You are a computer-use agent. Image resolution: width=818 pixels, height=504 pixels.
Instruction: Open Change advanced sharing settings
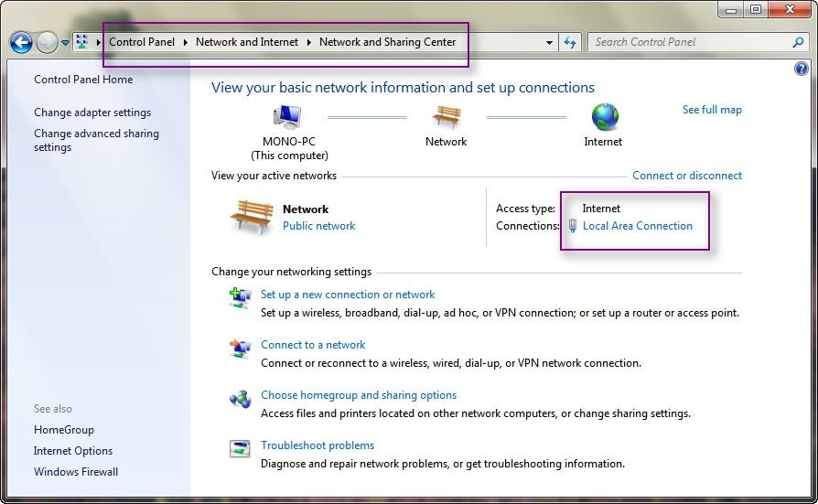point(96,140)
